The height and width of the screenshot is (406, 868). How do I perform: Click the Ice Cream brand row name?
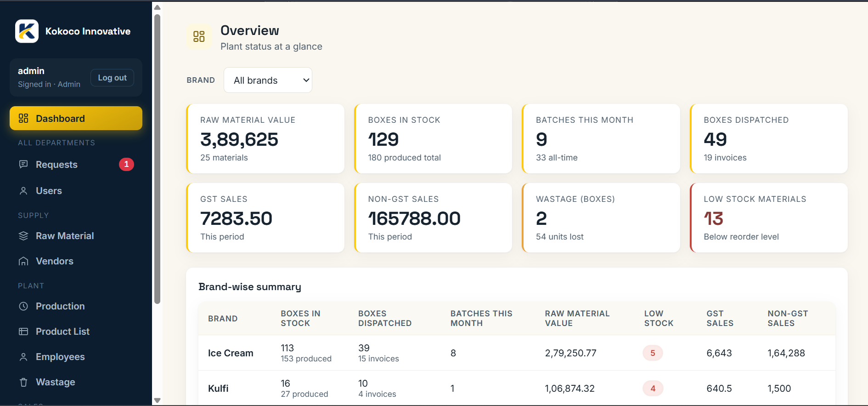tap(231, 353)
